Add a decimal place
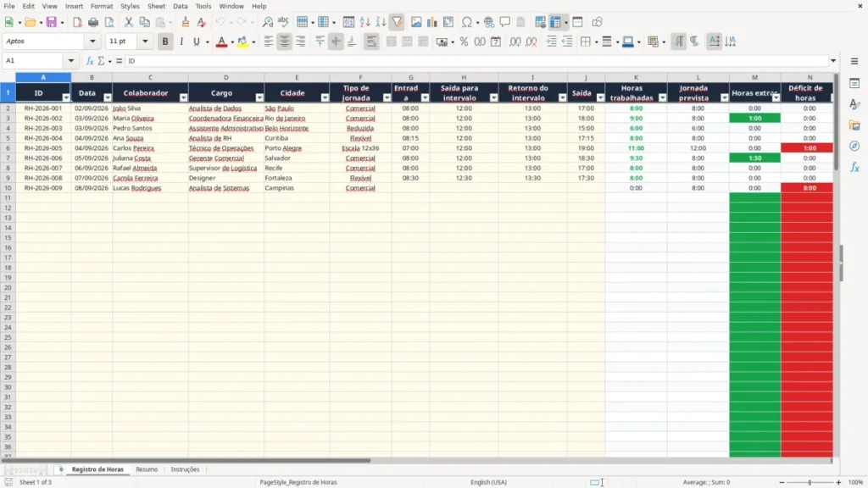 coord(515,42)
